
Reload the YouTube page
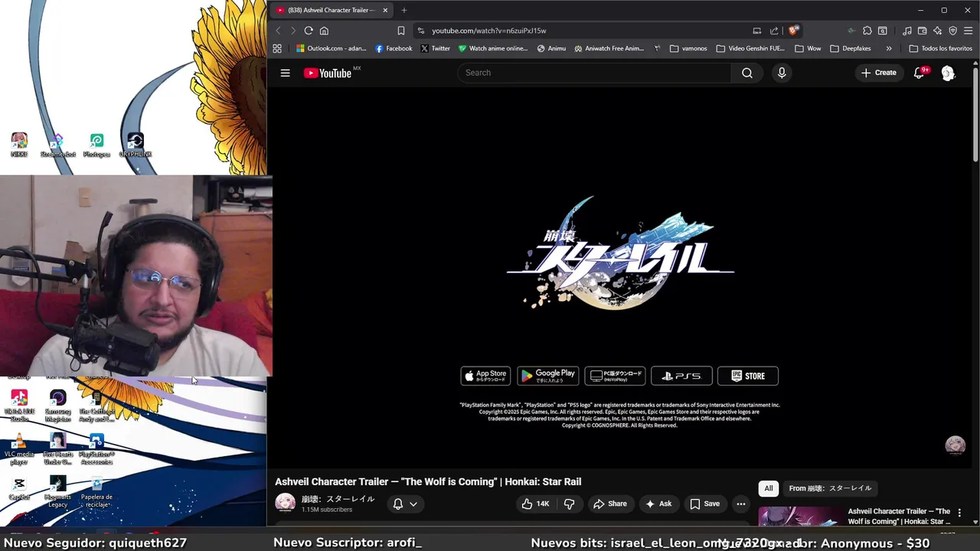click(309, 31)
